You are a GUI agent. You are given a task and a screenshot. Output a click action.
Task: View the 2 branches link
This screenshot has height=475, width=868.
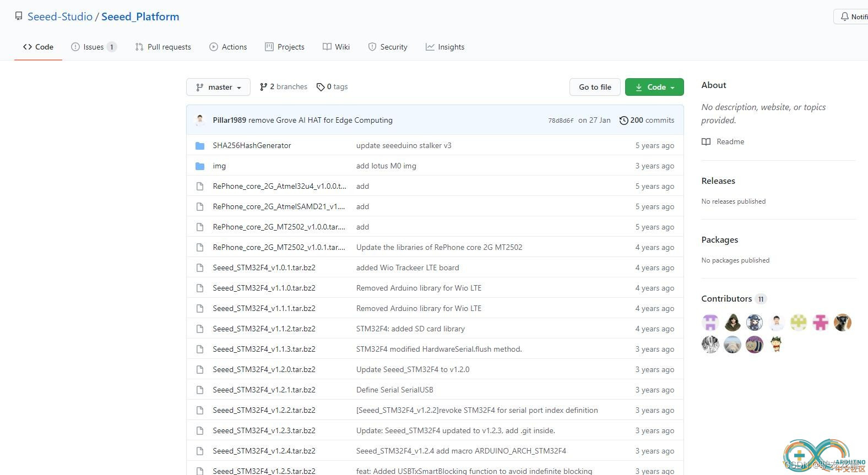[x=284, y=86]
